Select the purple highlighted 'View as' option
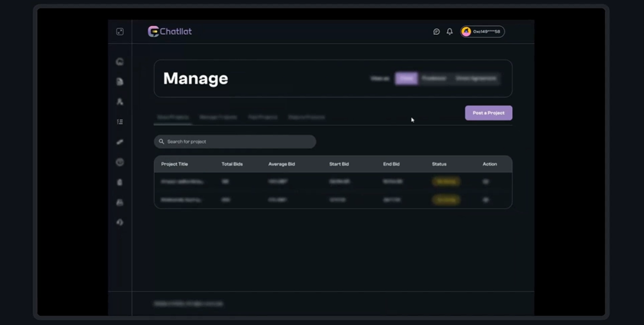The image size is (644, 325). (406, 79)
